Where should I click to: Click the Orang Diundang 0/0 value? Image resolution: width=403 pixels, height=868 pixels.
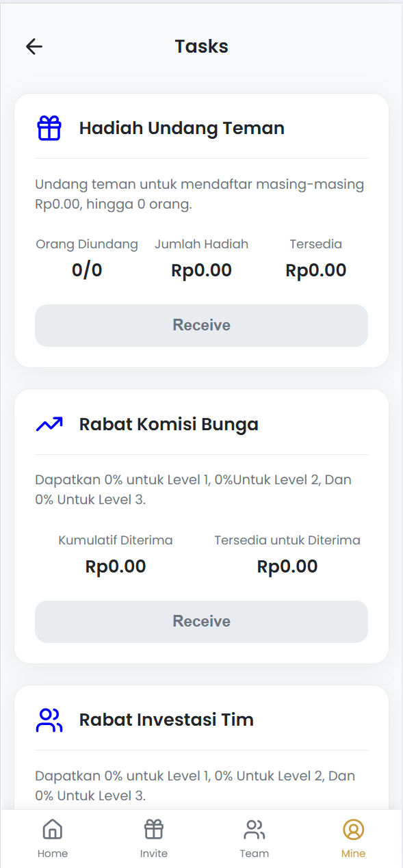87,270
